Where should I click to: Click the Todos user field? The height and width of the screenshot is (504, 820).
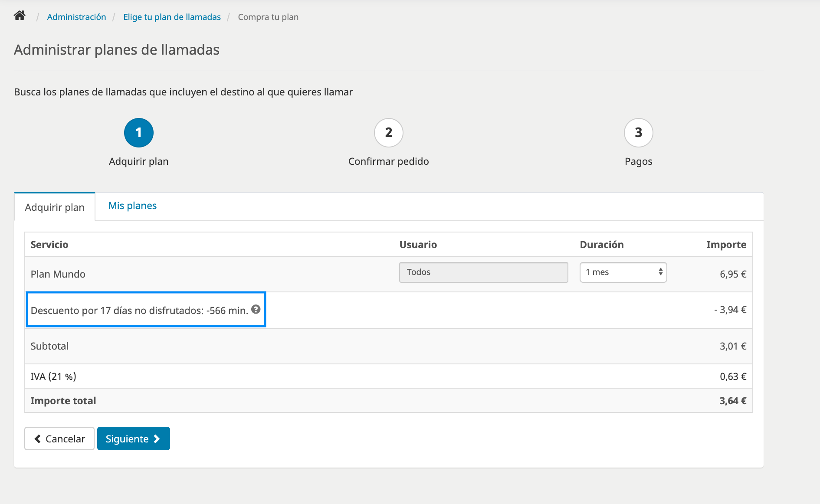[483, 272]
